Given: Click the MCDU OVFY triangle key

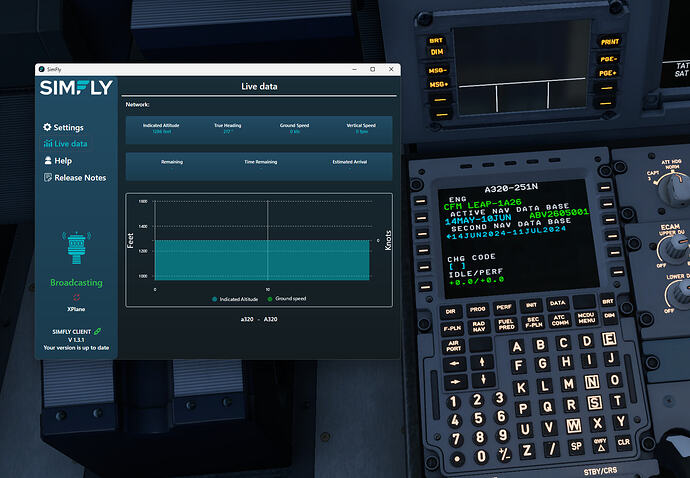Looking at the screenshot, I should (600, 445).
